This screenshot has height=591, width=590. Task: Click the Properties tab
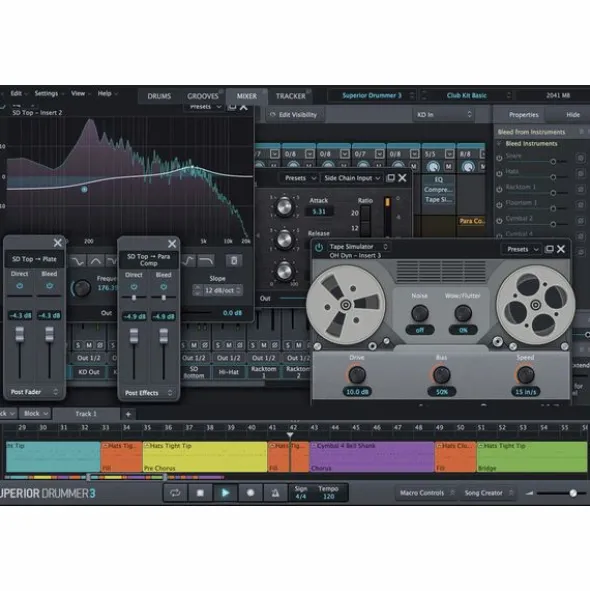point(523,115)
